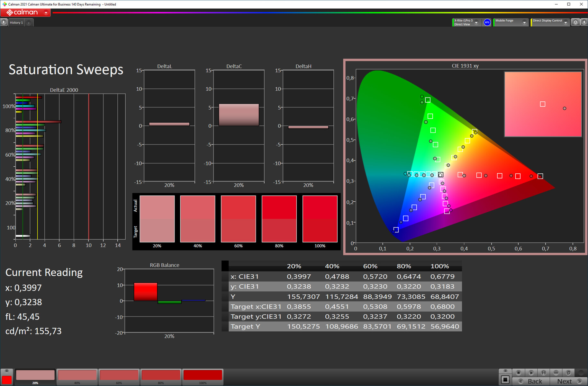The height and width of the screenshot is (386, 588).
Task: Click the RGB Balance chart title
Action: click(165, 265)
